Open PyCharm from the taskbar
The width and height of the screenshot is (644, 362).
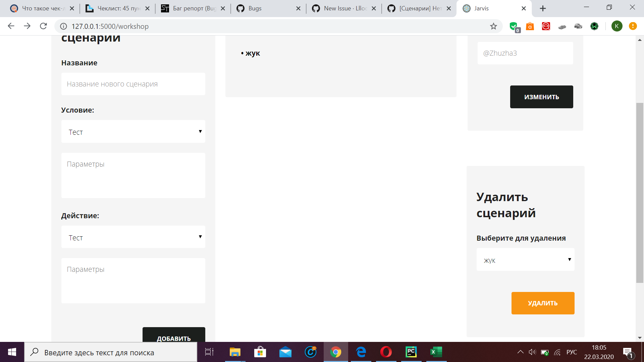pos(411,352)
